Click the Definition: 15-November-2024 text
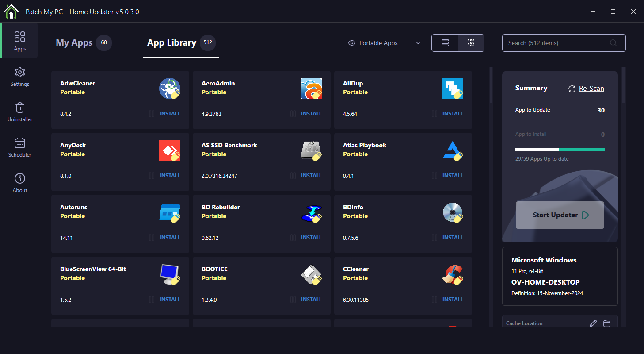This screenshot has height=354, width=644. pos(547,293)
